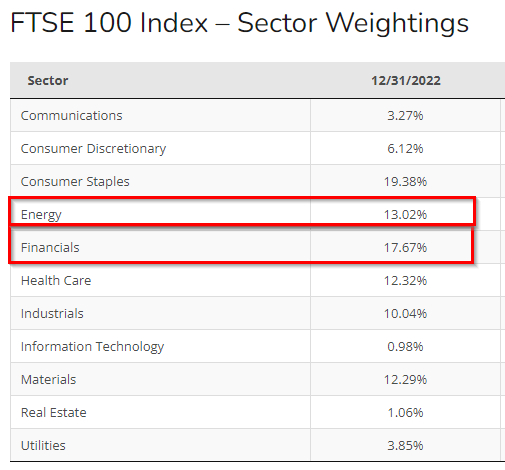The height and width of the screenshot is (470, 505).
Task: Click the 0.98% Information Technology value
Action: point(405,346)
